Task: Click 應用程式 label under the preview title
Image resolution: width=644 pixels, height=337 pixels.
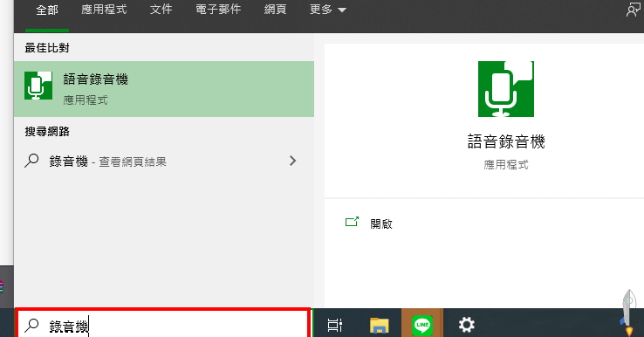Action: click(506, 165)
